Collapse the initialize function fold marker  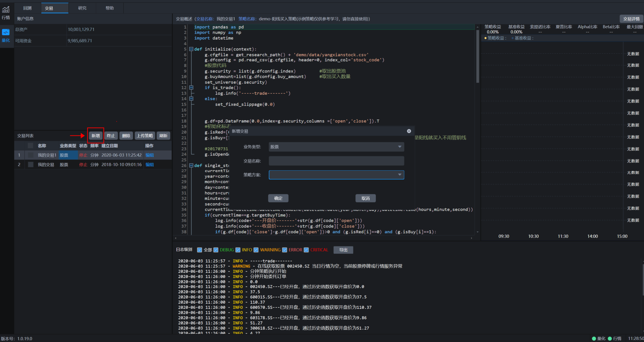tap(191, 49)
